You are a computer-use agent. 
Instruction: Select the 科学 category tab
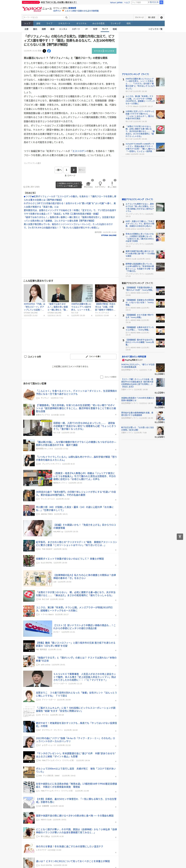[x=95, y=29]
